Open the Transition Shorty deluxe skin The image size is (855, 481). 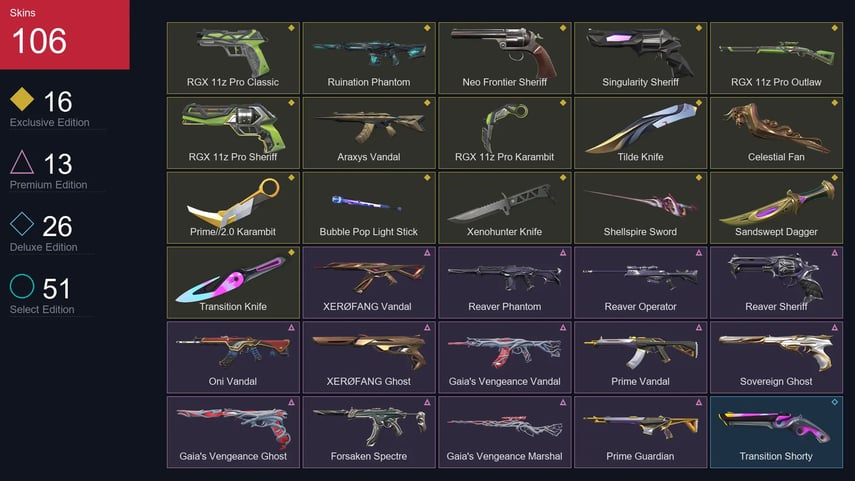(776, 432)
